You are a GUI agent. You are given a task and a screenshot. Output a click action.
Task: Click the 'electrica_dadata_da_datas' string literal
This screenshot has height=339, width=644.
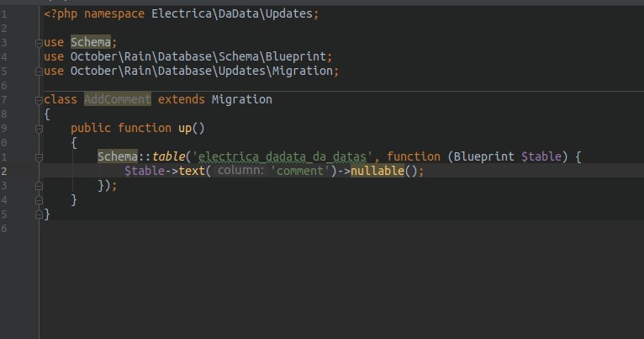[282, 156]
